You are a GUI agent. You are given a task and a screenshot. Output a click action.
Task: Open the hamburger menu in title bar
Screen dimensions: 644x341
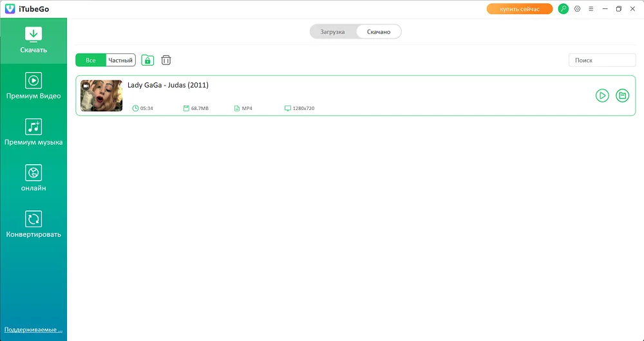591,9
